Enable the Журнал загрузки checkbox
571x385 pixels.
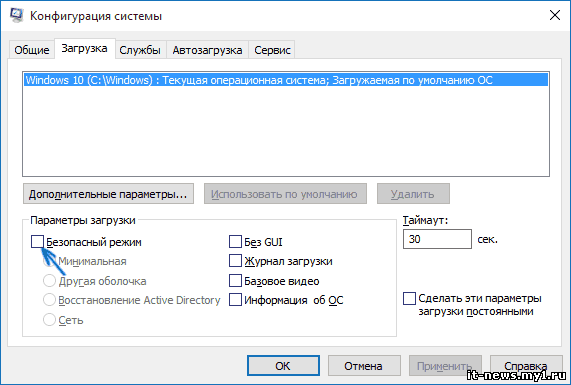click(235, 261)
